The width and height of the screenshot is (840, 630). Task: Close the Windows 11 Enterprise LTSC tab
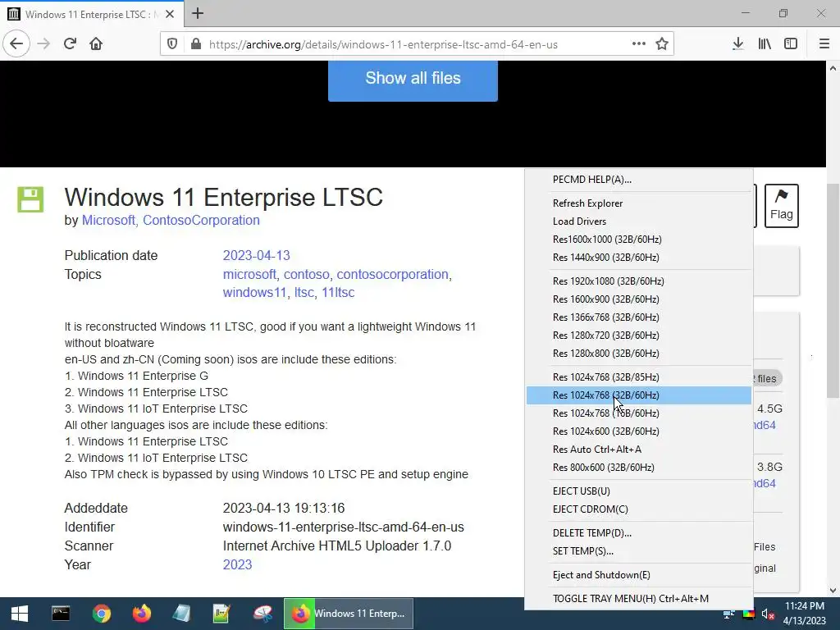170,14
